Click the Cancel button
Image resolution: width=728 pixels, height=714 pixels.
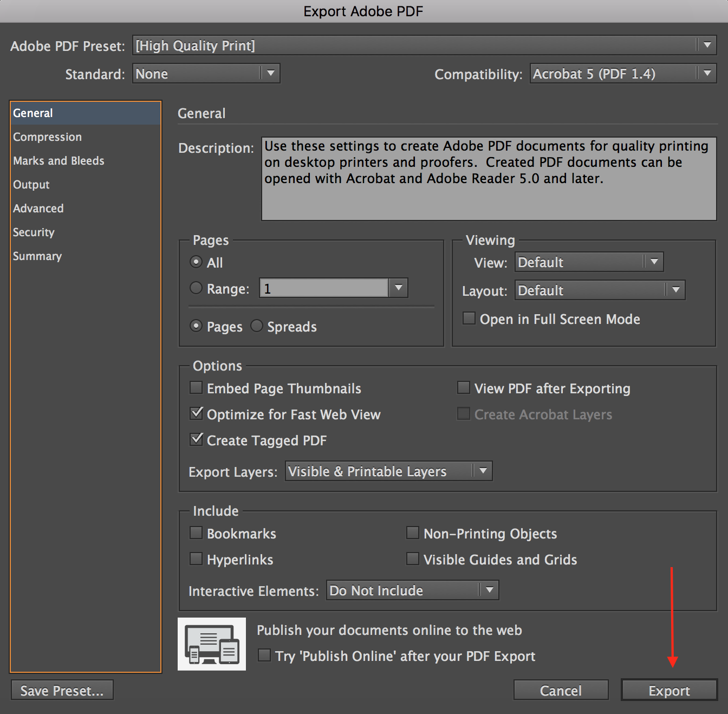pos(561,690)
